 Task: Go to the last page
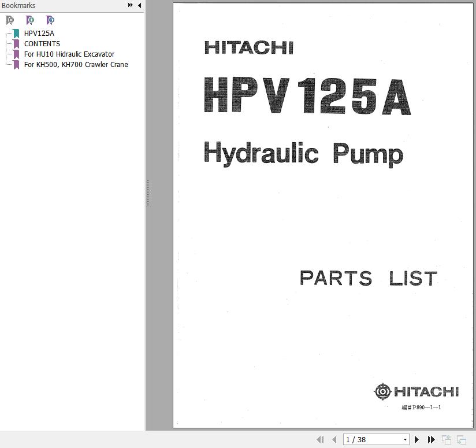click(431, 439)
